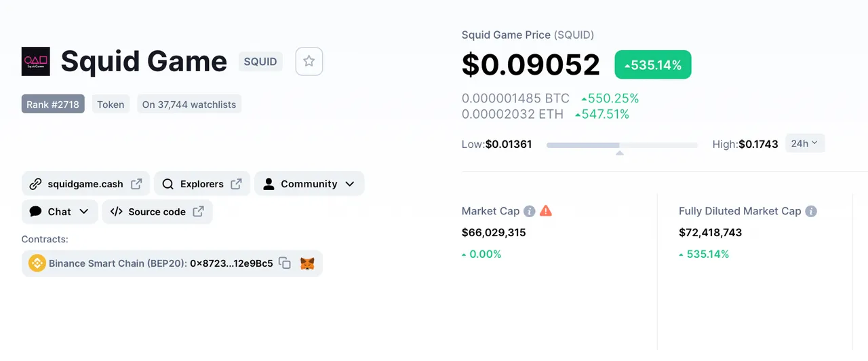Click the Token tag

pos(111,104)
